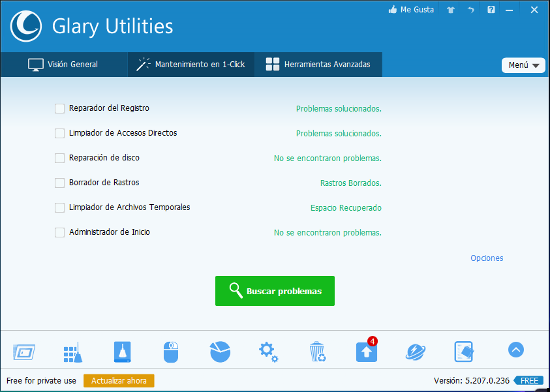Select the Mantenimiento en 1-Click tab
The width and height of the screenshot is (550, 392).
pos(191,65)
